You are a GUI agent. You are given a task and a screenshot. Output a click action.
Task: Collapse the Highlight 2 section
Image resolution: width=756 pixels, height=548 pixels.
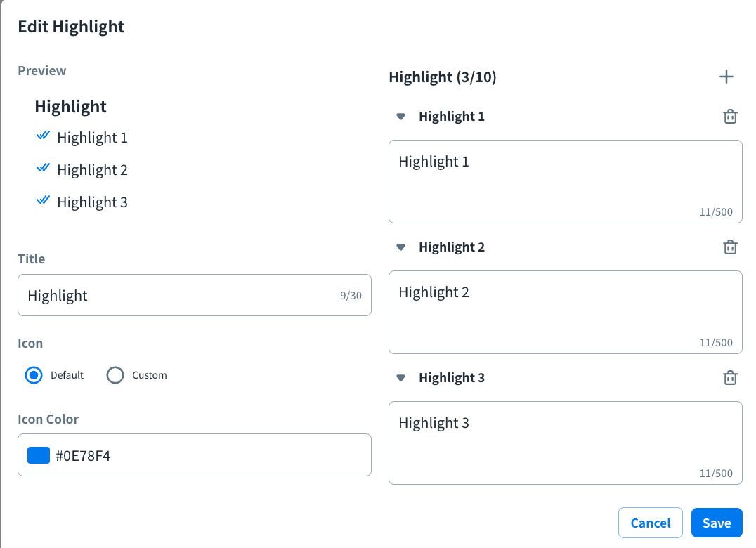coord(401,247)
